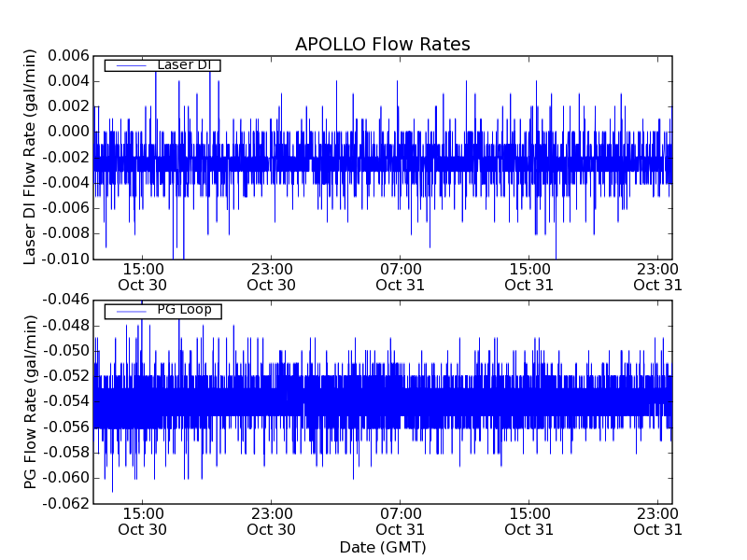Select the Laser DI legend label
Image resolution: width=747 pixels, height=560 pixels.
click(x=183, y=65)
